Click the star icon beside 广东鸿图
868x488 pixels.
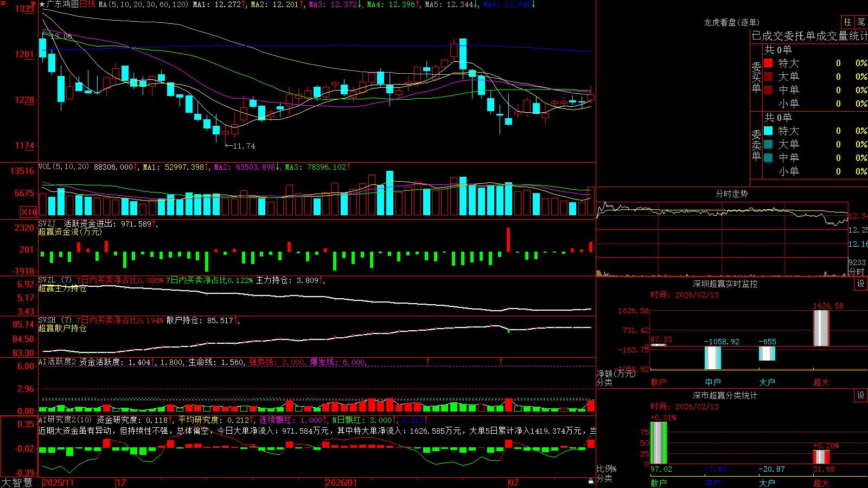coord(42,4)
